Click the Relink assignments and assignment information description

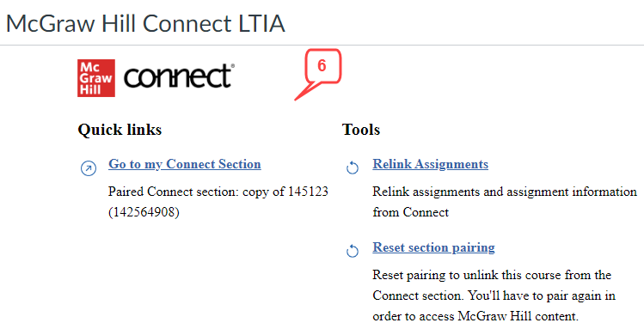click(505, 192)
